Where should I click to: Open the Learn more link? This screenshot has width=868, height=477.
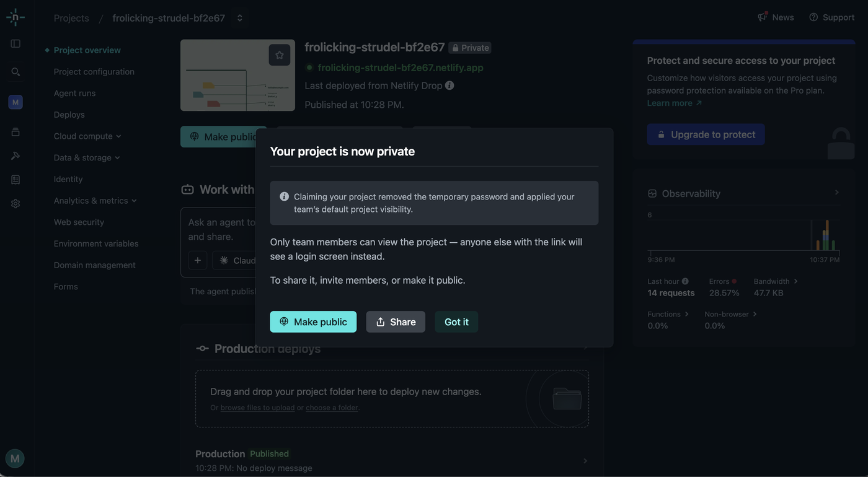point(675,103)
